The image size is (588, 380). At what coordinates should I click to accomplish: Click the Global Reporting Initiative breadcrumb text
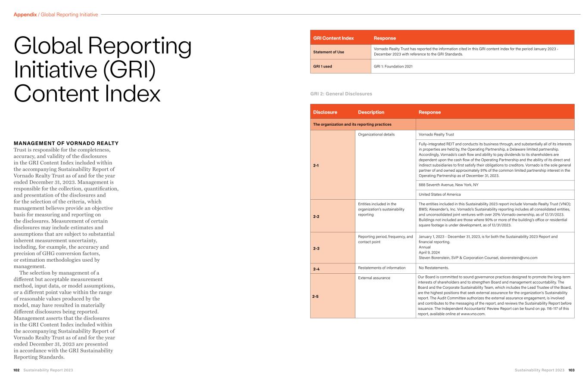pyautogui.click(x=69, y=15)
